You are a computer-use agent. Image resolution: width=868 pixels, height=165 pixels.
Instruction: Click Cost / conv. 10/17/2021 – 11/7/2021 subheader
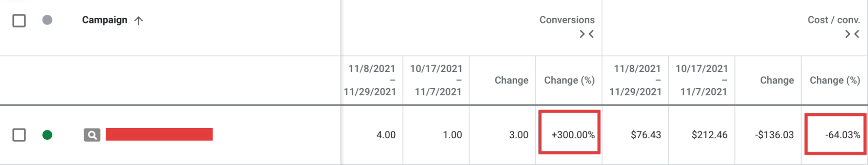click(702, 80)
